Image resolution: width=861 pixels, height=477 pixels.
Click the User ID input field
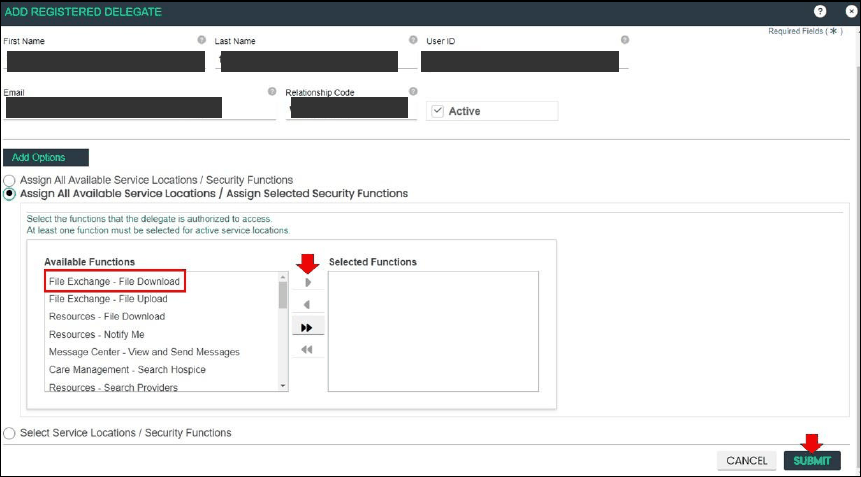tap(525, 61)
